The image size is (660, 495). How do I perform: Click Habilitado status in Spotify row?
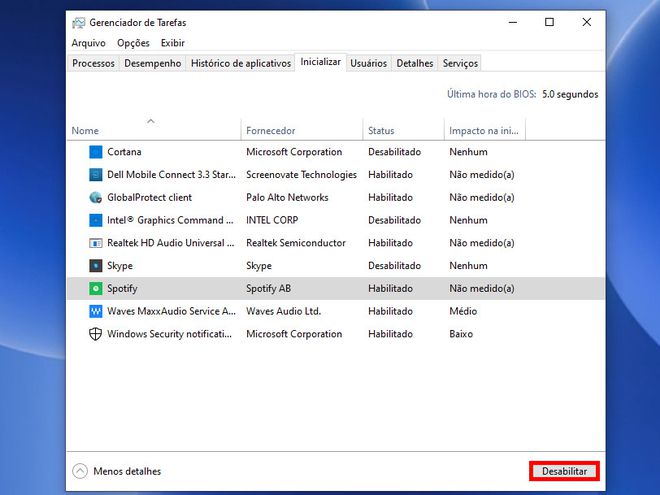coord(390,288)
